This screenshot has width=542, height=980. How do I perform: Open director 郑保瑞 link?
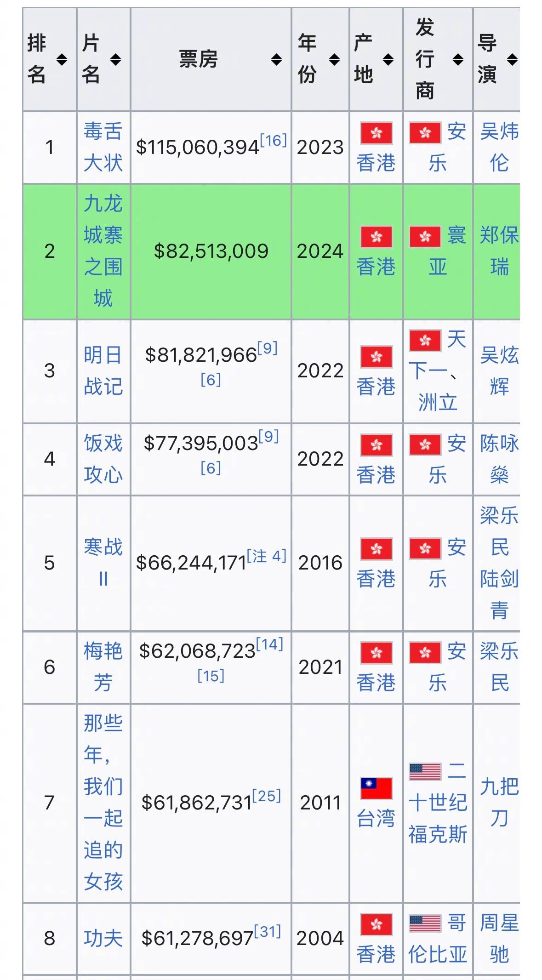pos(499,251)
